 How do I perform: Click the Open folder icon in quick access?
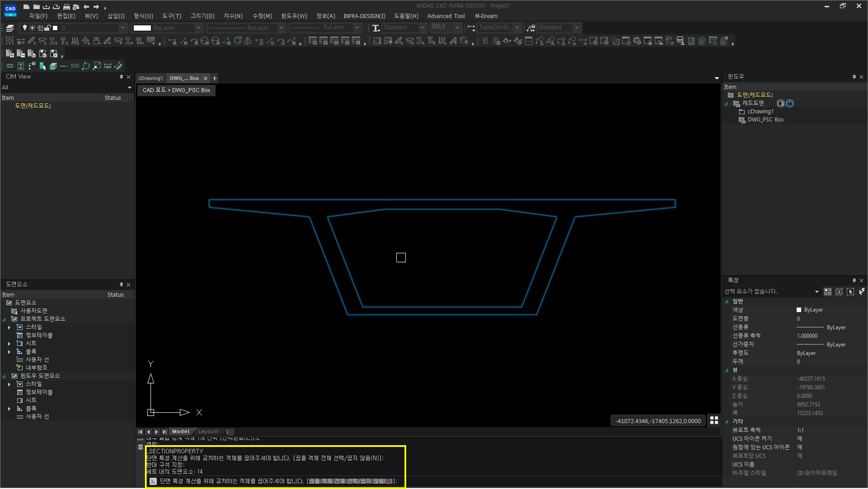click(x=36, y=7)
